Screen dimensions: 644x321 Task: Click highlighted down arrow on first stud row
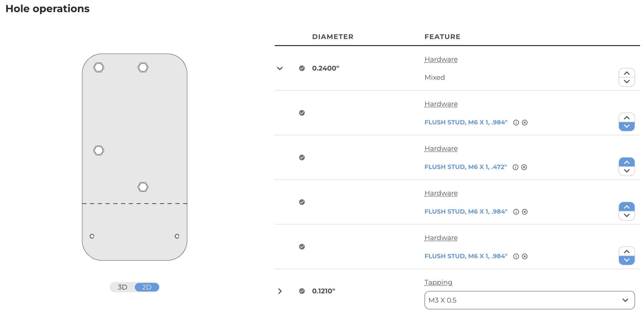pyautogui.click(x=626, y=126)
